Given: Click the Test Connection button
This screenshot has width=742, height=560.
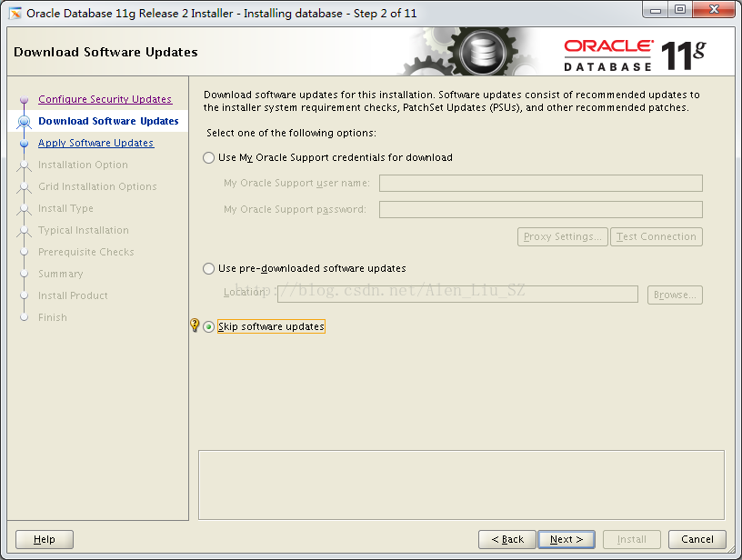Looking at the screenshot, I should [x=657, y=237].
